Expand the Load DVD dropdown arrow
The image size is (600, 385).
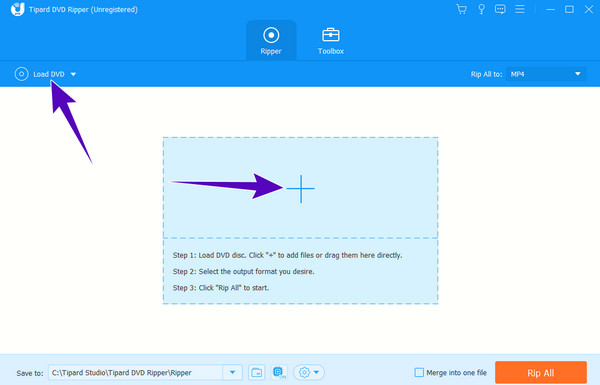click(x=73, y=74)
